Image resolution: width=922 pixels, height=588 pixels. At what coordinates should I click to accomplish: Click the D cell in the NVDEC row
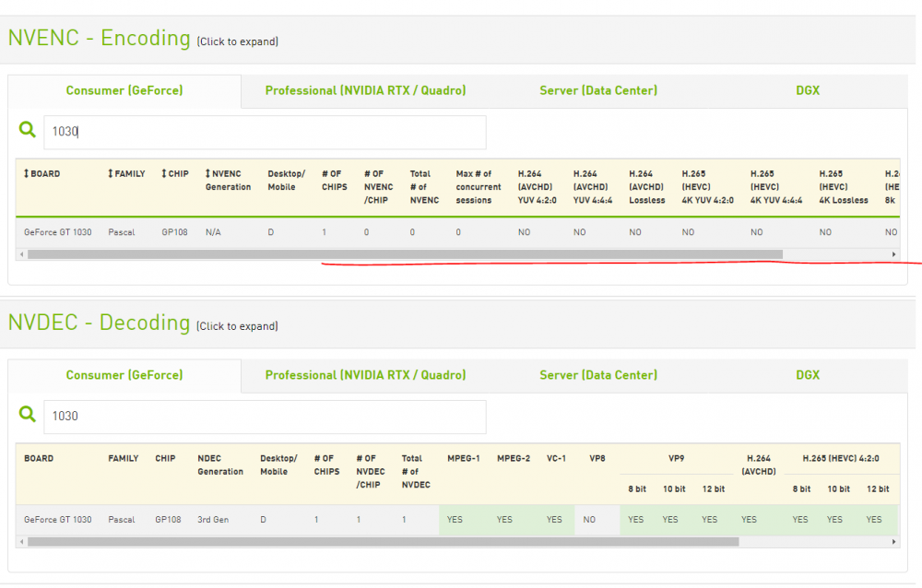264,520
